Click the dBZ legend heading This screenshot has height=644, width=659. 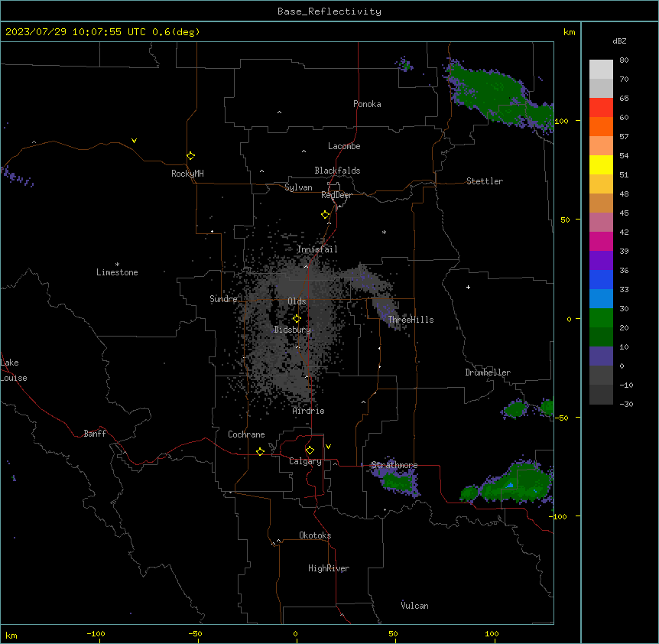[619, 41]
